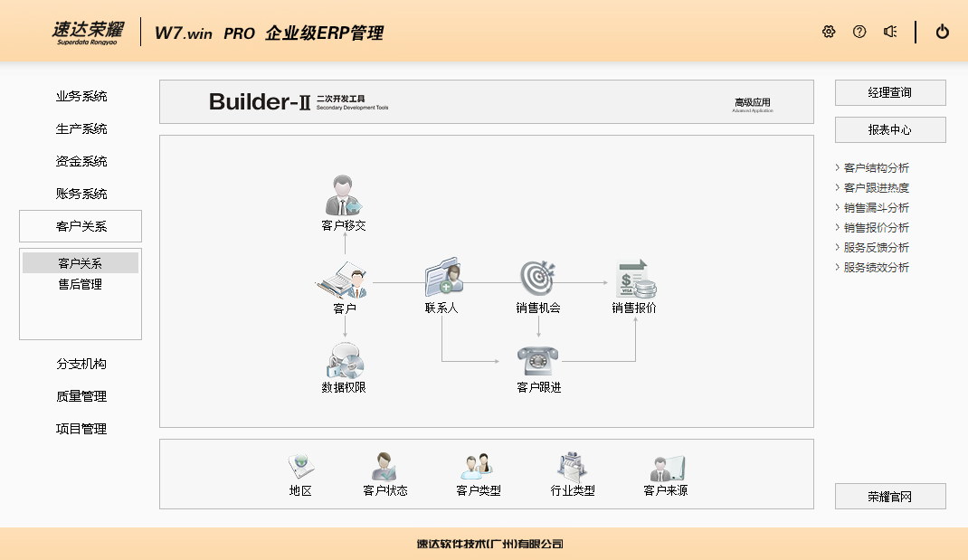Open the 销售漏斗分析 report link
This screenshot has width=968, height=560.
[876, 207]
